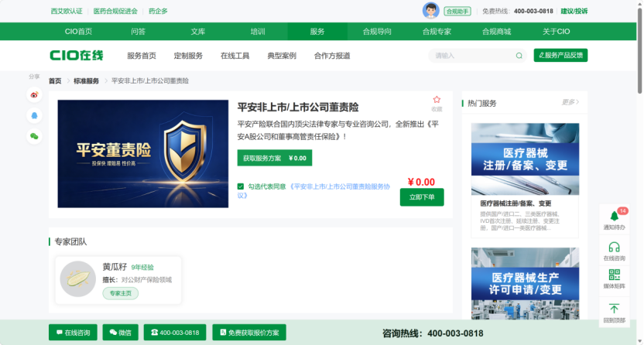
Task: Open the 关于CIO menu item
Action: [x=556, y=32]
